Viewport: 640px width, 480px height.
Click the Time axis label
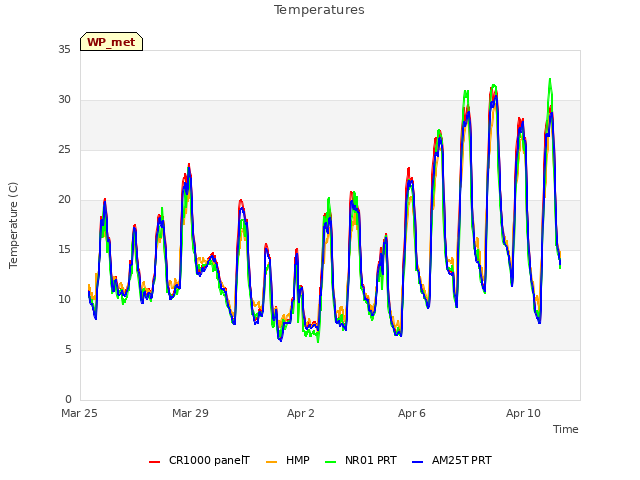tap(566, 429)
